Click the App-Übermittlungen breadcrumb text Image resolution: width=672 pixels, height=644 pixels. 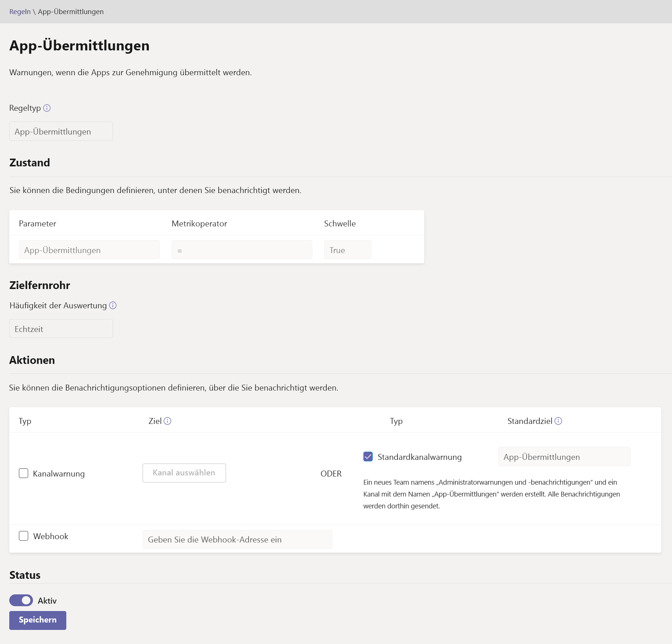(71, 11)
